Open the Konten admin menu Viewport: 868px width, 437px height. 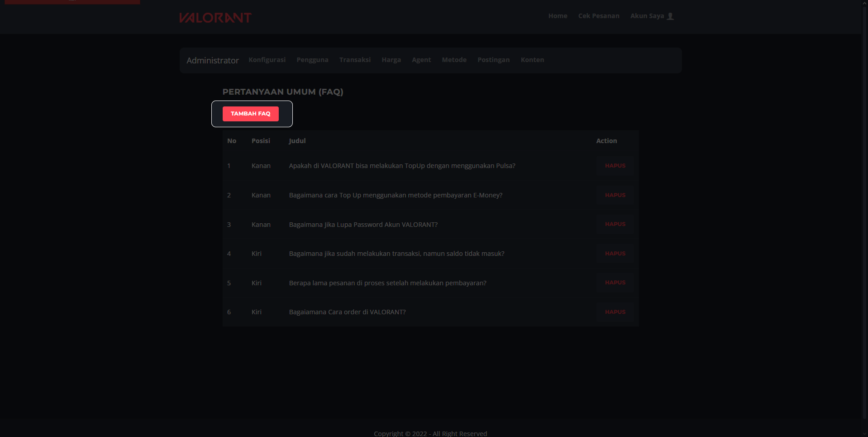(532, 60)
